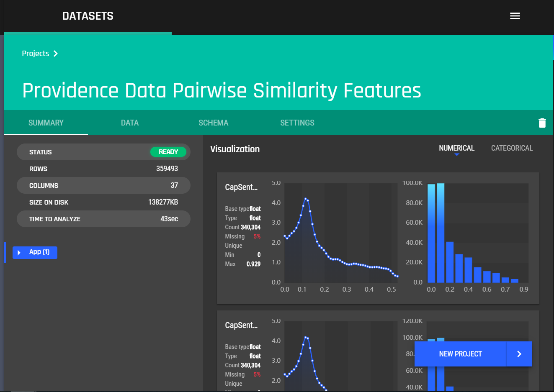Image resolution: width=554 pixels, height=392 pixels.
Task: Click the arrow on New Project button
Action: pyautogui.click(x=519, y=354)
